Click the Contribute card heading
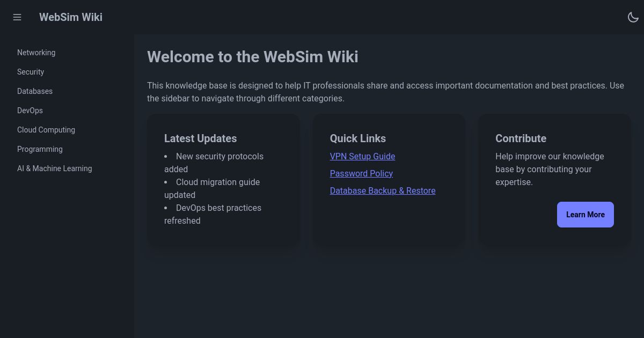This screenshot has width=644, height=338. tap(521, 138)
